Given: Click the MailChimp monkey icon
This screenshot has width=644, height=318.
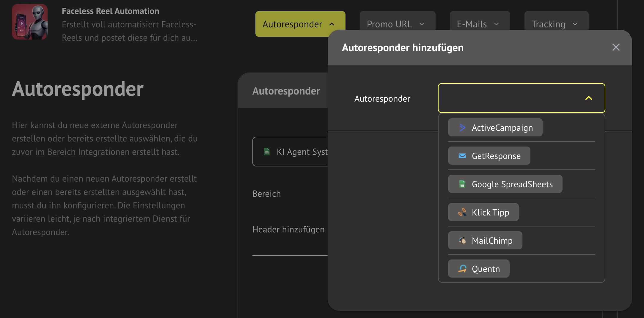Looking at the screenshot, I should point(462,240).
